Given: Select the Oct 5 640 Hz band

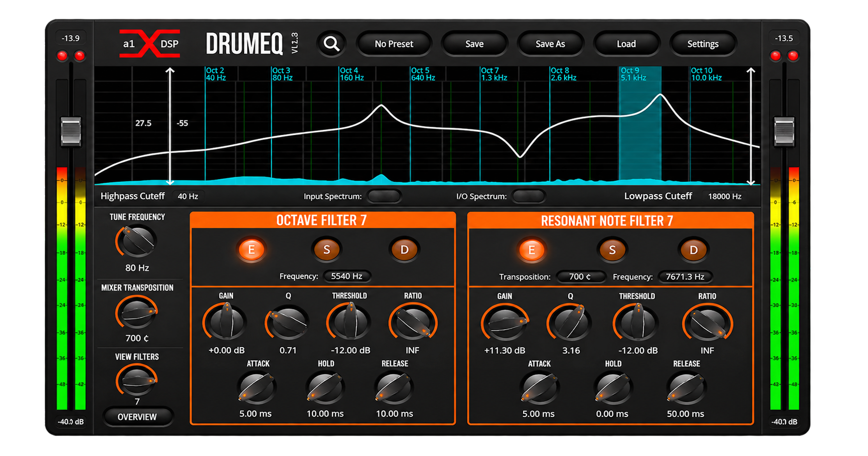Looking at the screenshot, I should point(423,74).
